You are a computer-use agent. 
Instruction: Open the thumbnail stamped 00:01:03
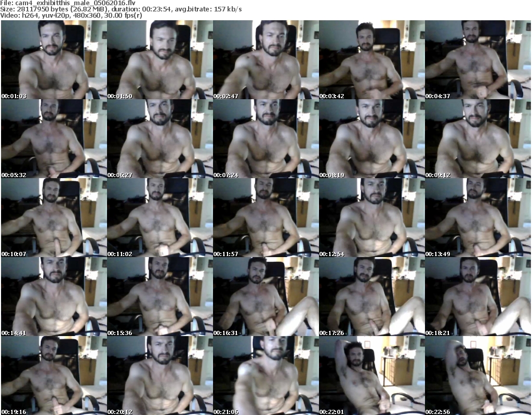coord(54,60)
